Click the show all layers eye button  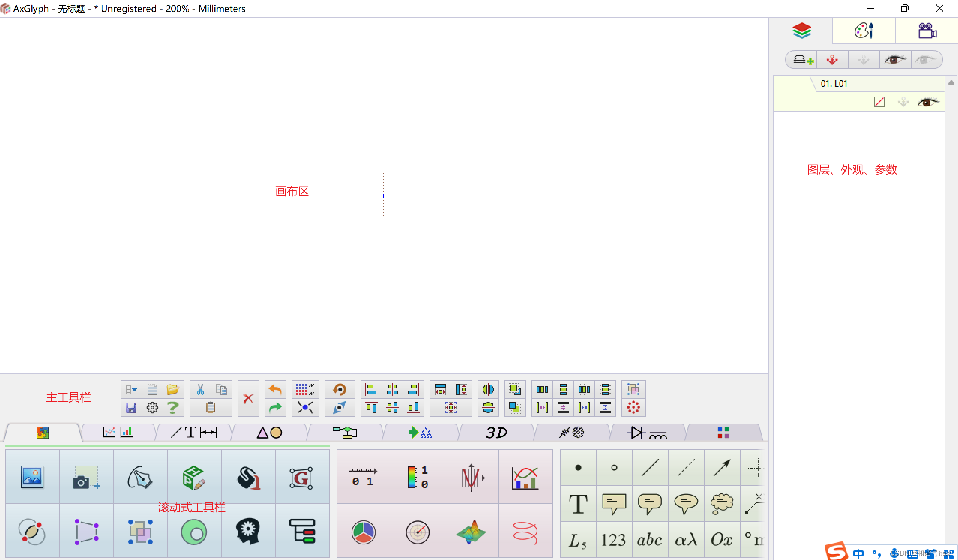[895, 60]
